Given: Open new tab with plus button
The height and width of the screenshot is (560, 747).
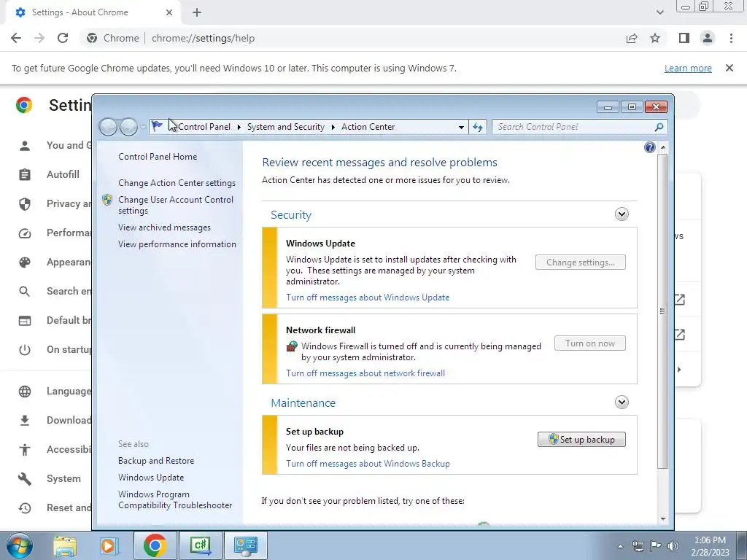Looking at the screenshot, I should (x=197, y=12).
